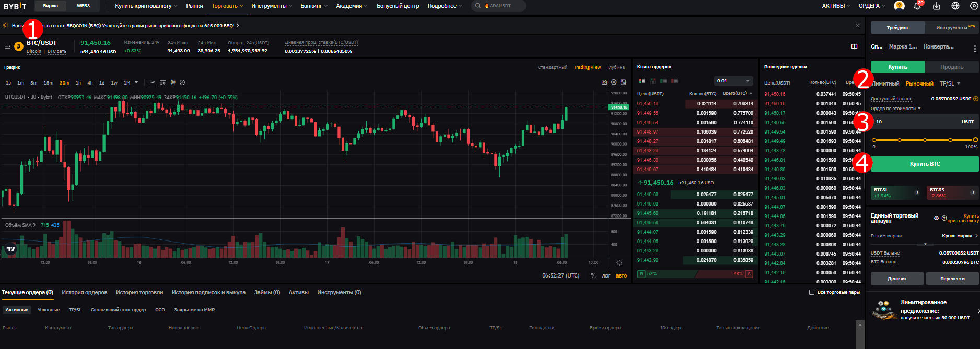Open the notifications bell icon
Image resolution: width=980 pixels, height=349 pixels.
(x=917, y=6)
